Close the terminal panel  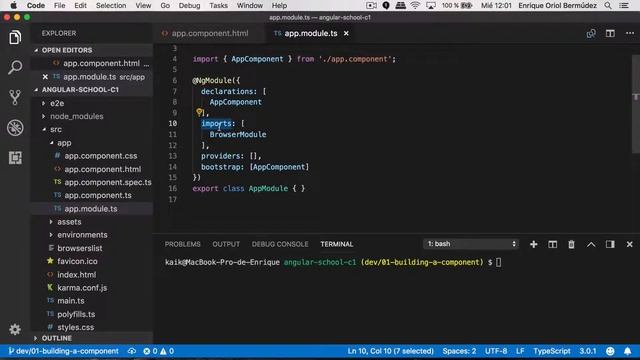click(629, 244)
